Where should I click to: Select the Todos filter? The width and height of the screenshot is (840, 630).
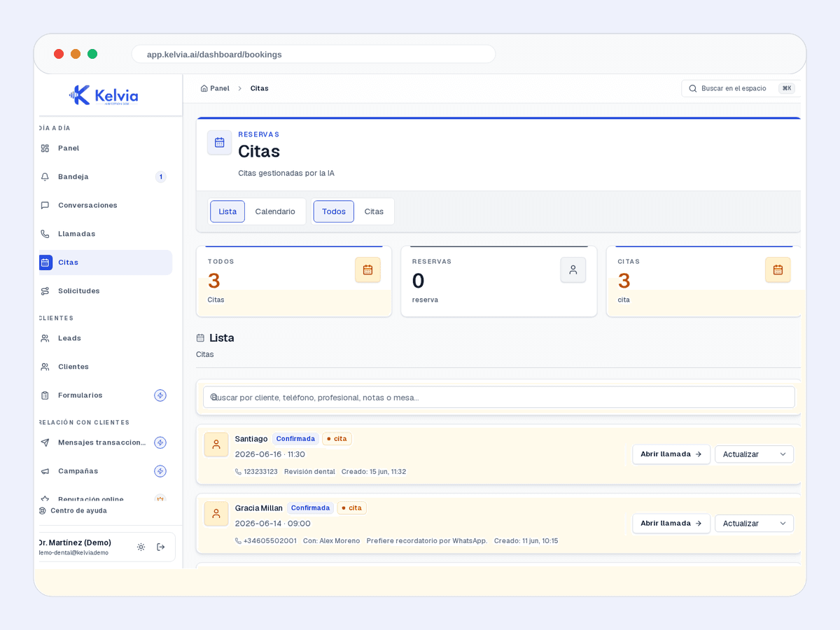[x=334, y=211]
